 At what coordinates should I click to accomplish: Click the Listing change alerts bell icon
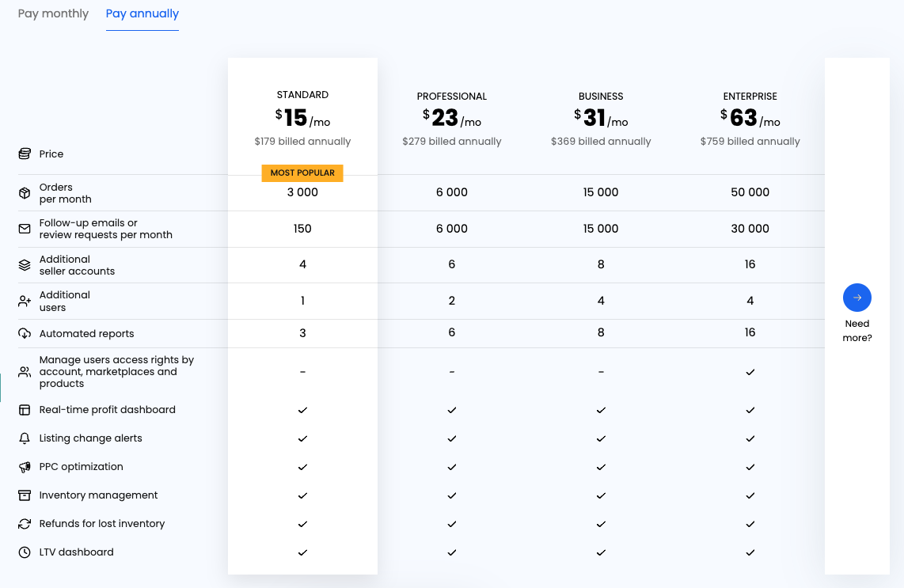point(25,438)
